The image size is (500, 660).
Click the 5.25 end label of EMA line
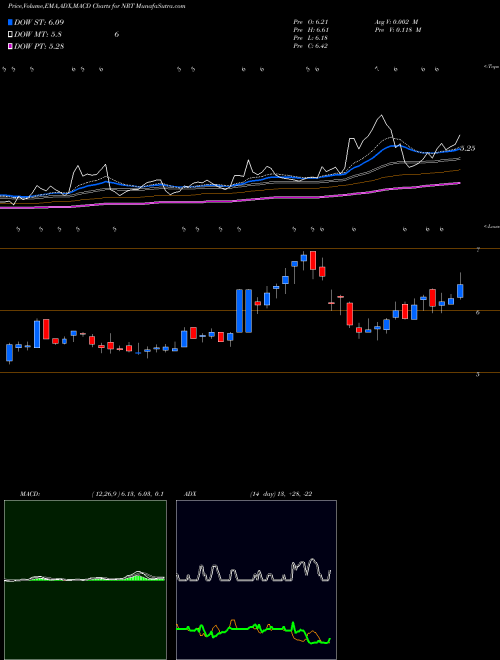click(x=467, y=148)
